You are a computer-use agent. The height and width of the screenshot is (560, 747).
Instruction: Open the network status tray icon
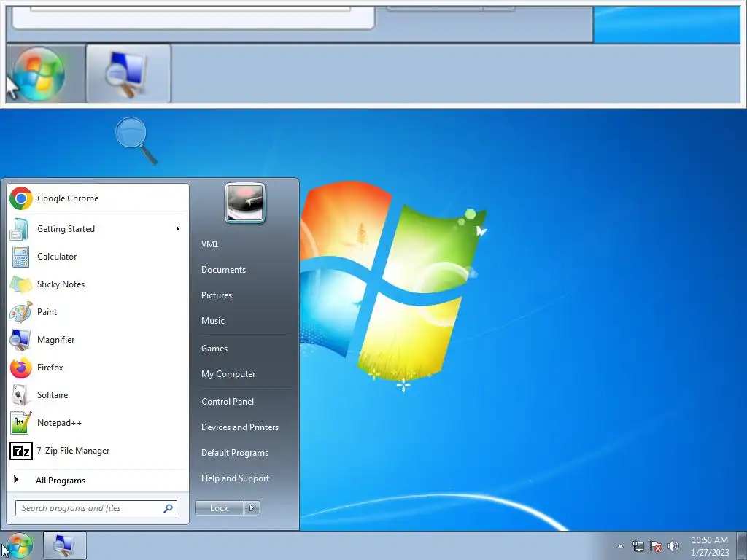pyautogui.click(x=638, y=546)
